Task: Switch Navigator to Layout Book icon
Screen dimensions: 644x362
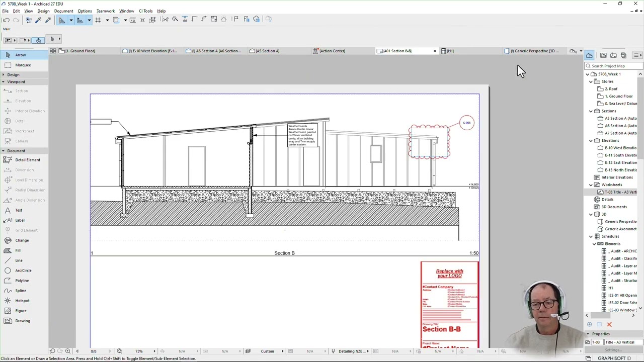Action: tap(613, 55)
